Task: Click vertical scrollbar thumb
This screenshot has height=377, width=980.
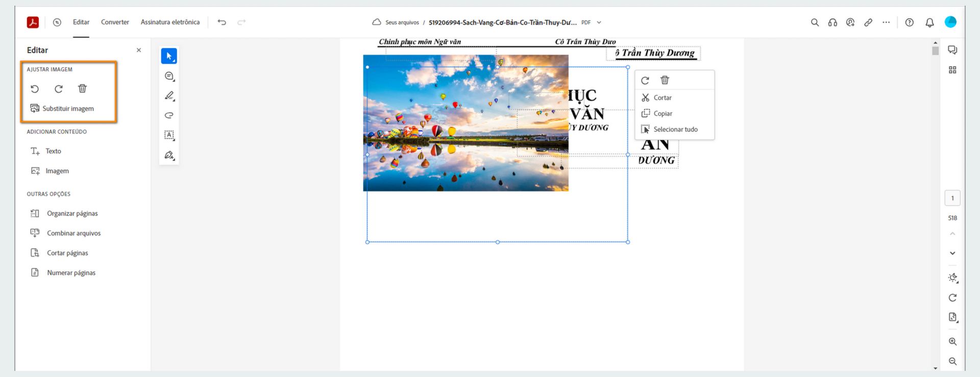Action: tap(935, 51)
